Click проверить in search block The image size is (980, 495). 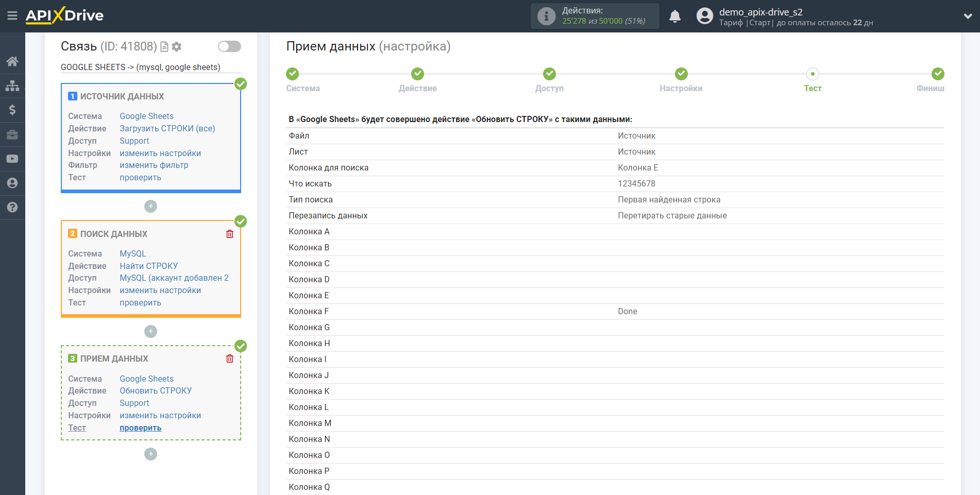tap(140, 302)
